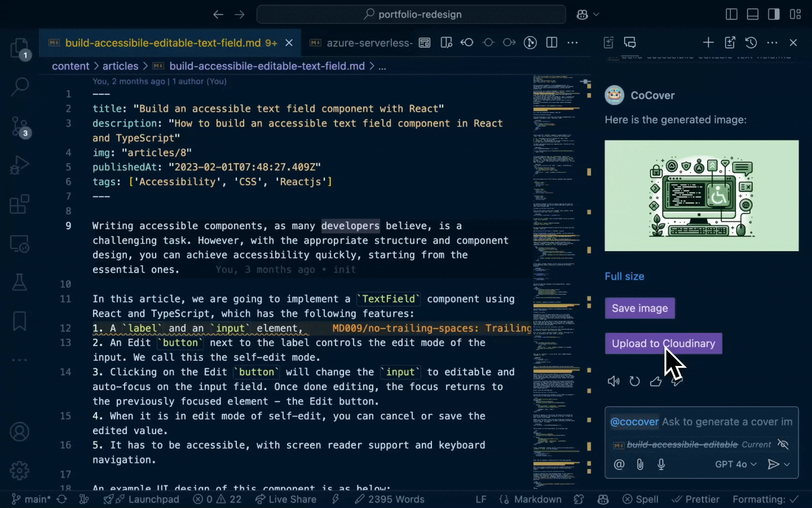The height and width of the screenshot is (508, 812).
Task: Open the Explorer view in activity bar
Action: tap(19, 48)
